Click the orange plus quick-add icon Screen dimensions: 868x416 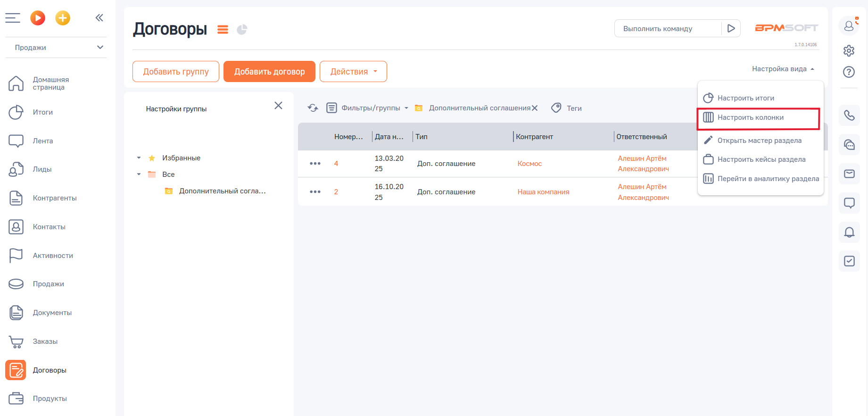(63, 18)
